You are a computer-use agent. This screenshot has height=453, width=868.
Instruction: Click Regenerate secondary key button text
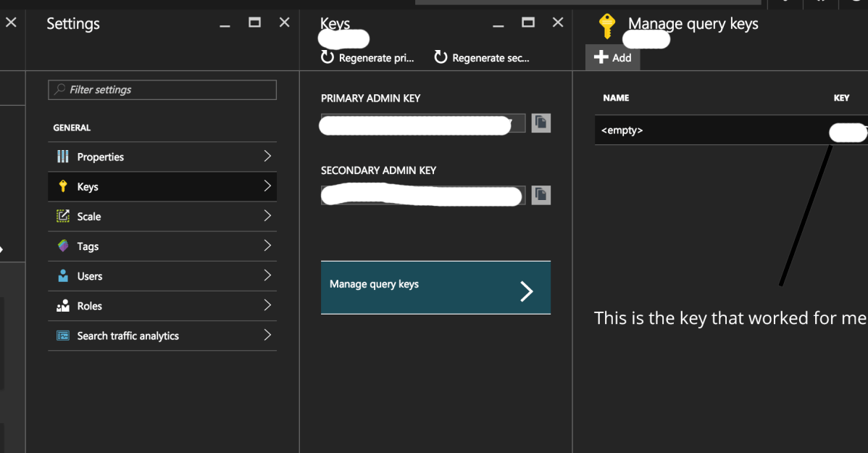tap(491, 57)
